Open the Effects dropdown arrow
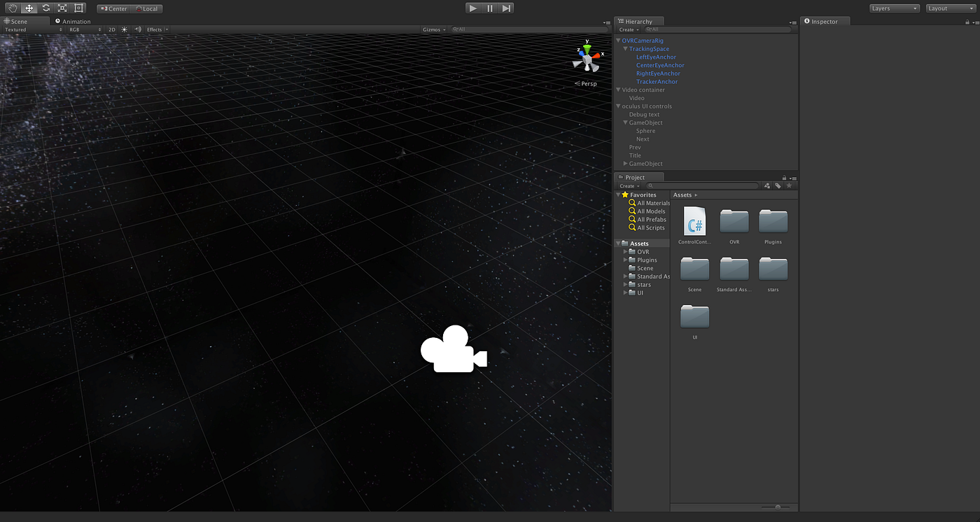Screen dimensions: 980x522 tap(167, 29)
